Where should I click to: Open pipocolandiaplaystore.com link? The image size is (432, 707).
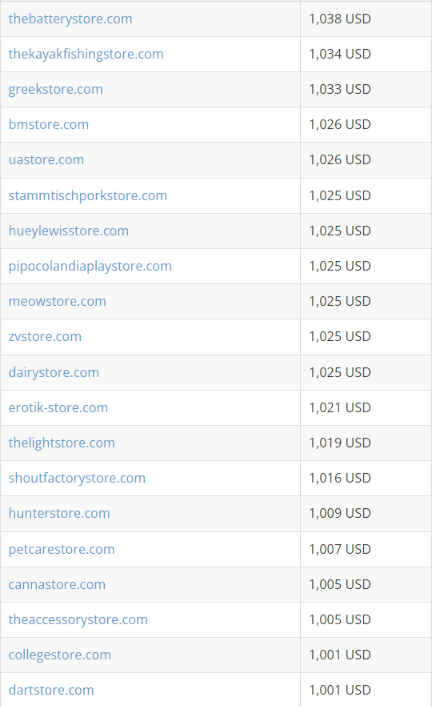[90, 266]
